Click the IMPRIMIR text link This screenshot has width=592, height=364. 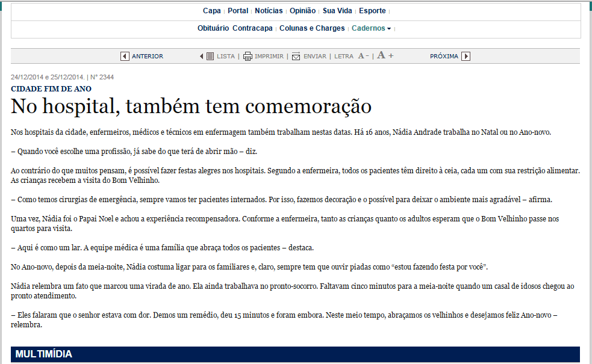point(269,56)
